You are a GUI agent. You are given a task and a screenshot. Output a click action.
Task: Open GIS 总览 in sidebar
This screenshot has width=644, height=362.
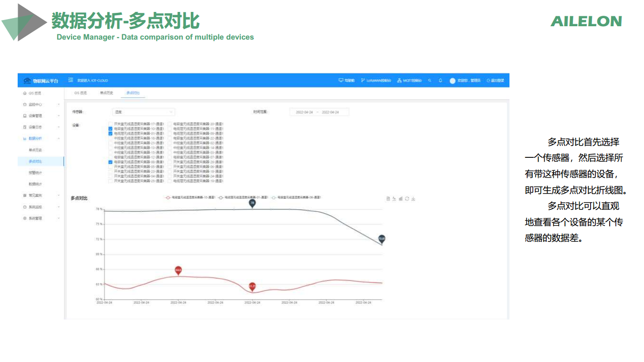coord(41,93)
